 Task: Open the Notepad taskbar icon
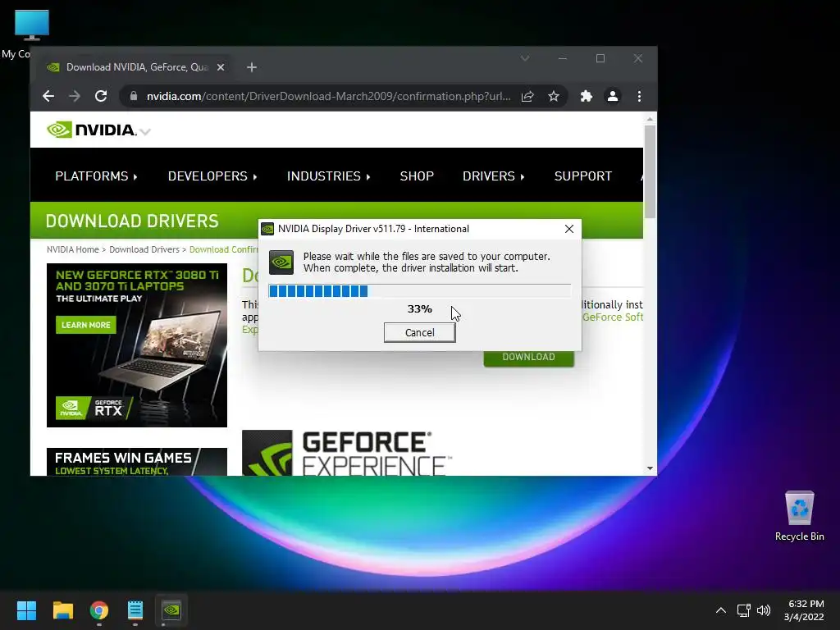[x=135, y=609]
